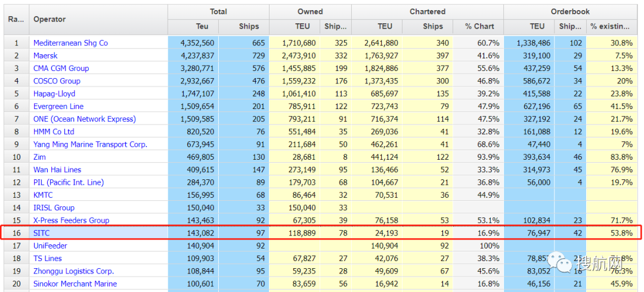Click the Evergreen Line link
The image size is (644, 292).
coord(58,106)
